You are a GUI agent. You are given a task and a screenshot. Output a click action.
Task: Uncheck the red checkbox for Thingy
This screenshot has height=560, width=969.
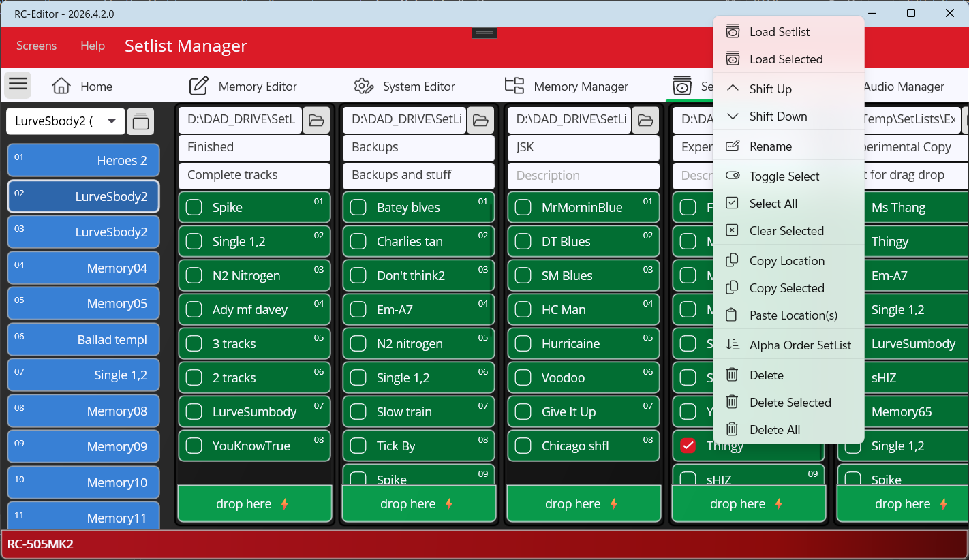click(x=688, y=446)
